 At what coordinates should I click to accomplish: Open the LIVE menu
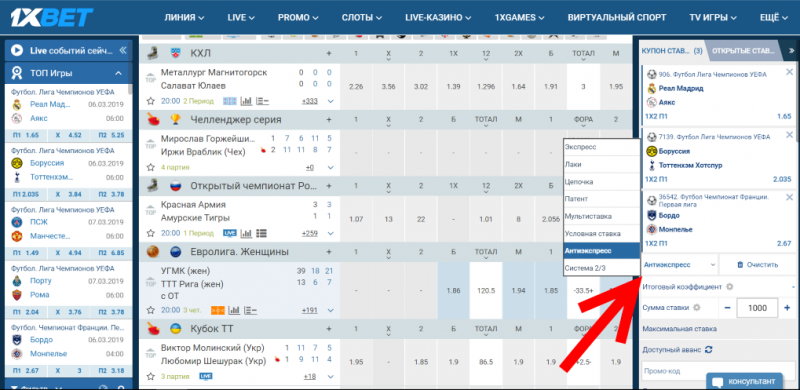tap(241, 17)
